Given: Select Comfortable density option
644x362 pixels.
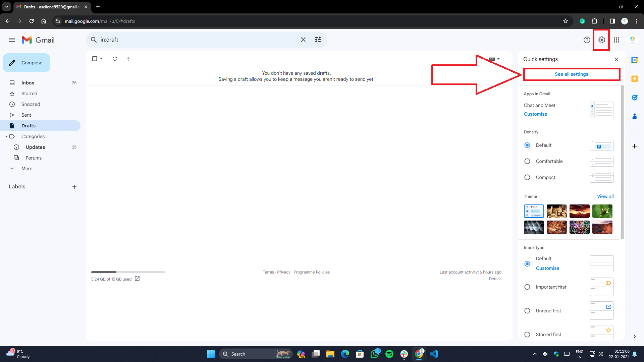Looking at the screenshot, I should pyautogui.click(x=527, y=161).
